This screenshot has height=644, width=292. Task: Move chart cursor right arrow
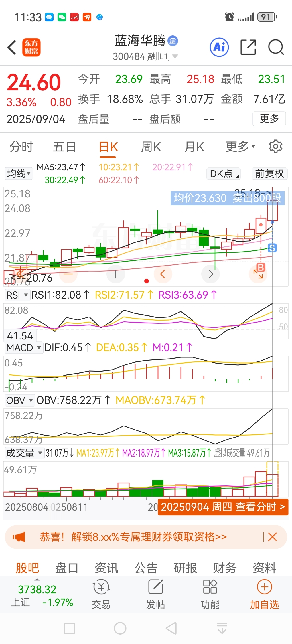[x=211, y=274]
